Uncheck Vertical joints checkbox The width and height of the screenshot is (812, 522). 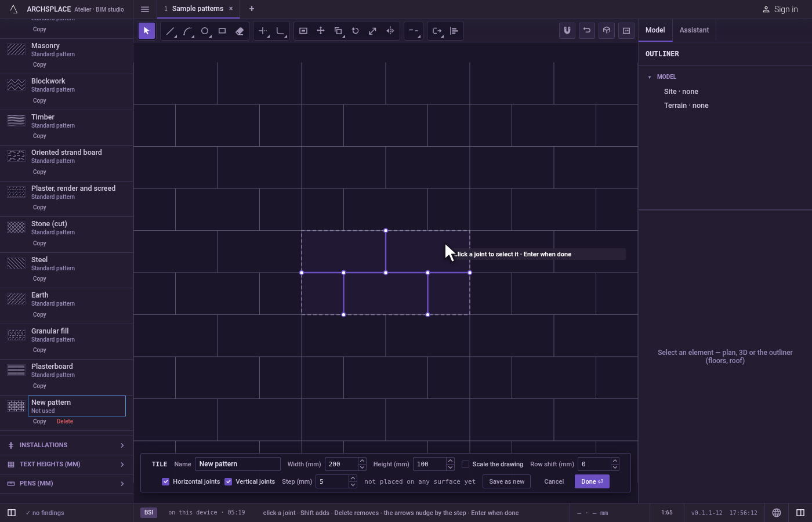tap(229, 481)
